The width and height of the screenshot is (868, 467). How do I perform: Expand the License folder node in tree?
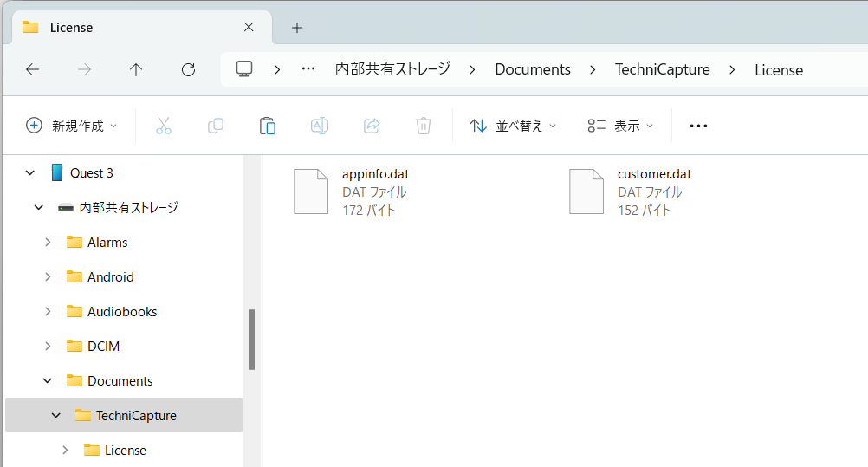[x=65, y=450]
